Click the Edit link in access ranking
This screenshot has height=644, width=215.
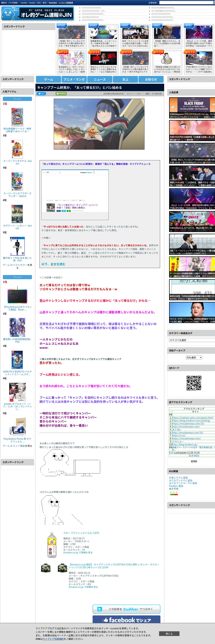tap(171, 453)
